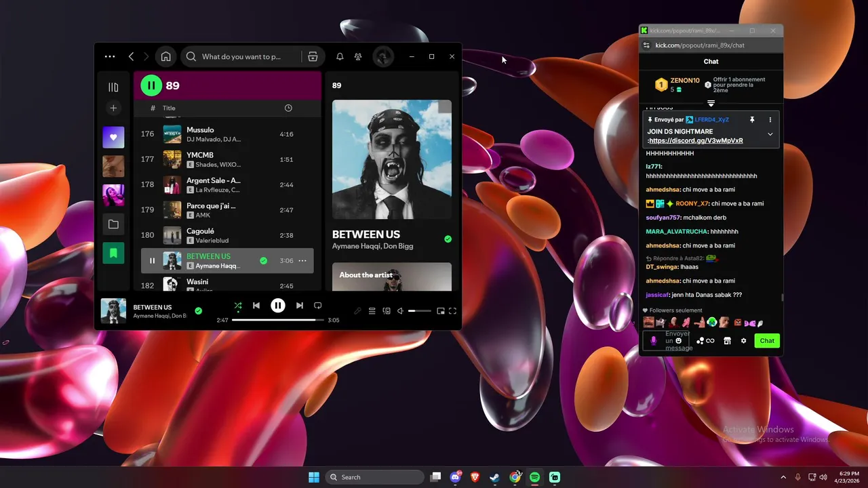
Task: Open ZENON10 leaderboard user
Action: click(x=685, y=81)
